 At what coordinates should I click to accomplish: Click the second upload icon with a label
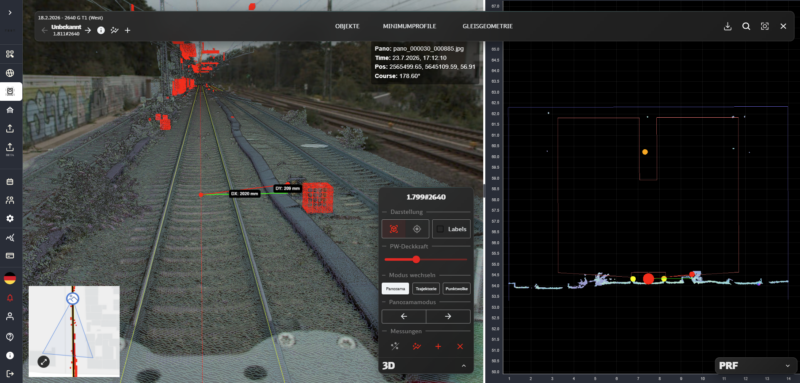coord(10,148)
